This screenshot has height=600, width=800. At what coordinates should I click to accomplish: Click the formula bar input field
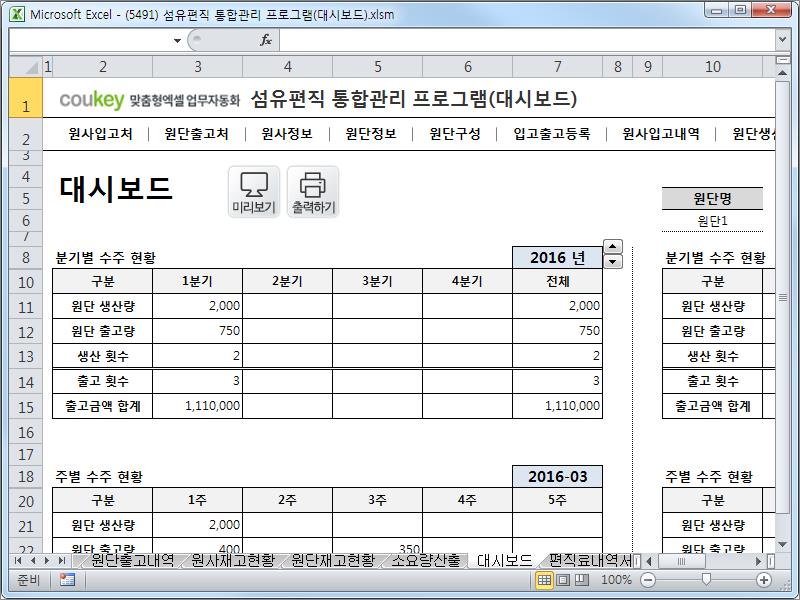click(x=527, y=40)
